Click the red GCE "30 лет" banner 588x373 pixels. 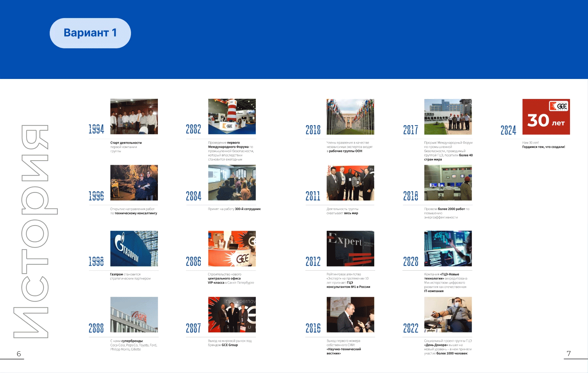tap(546, 117)
